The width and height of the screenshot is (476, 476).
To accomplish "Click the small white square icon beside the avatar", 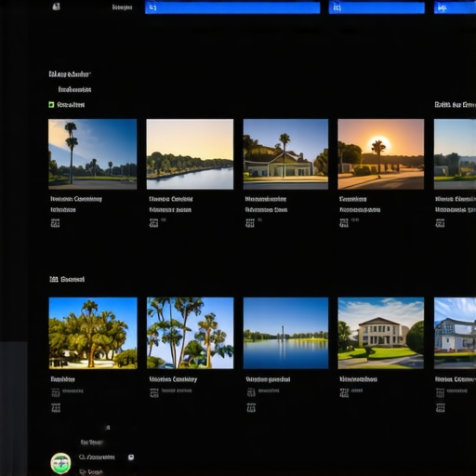I will point(131,457).
